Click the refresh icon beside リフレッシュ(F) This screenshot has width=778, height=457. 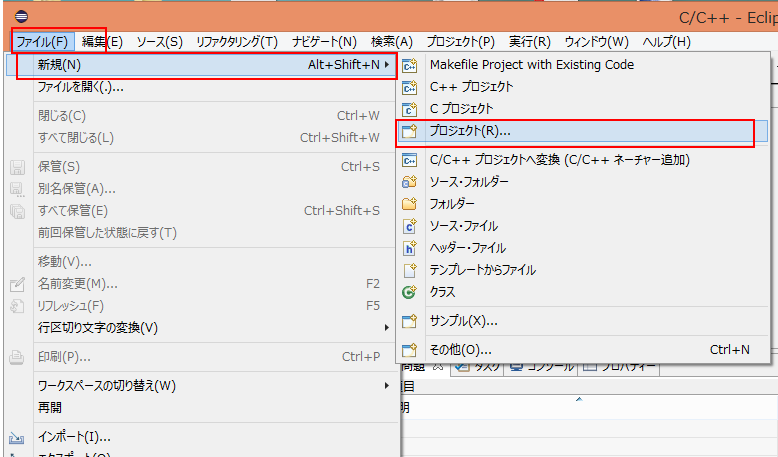(17, 306)
